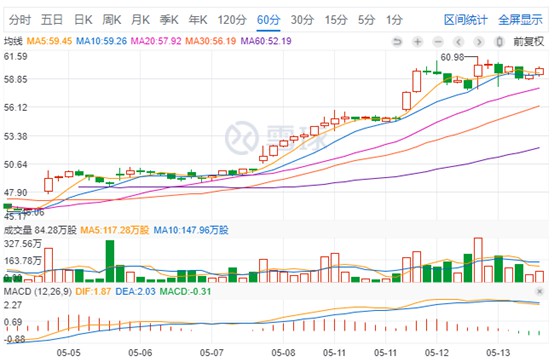Click the 05-07 date axis label
This screenshot has width=554, height=362.
click(212, 352)
